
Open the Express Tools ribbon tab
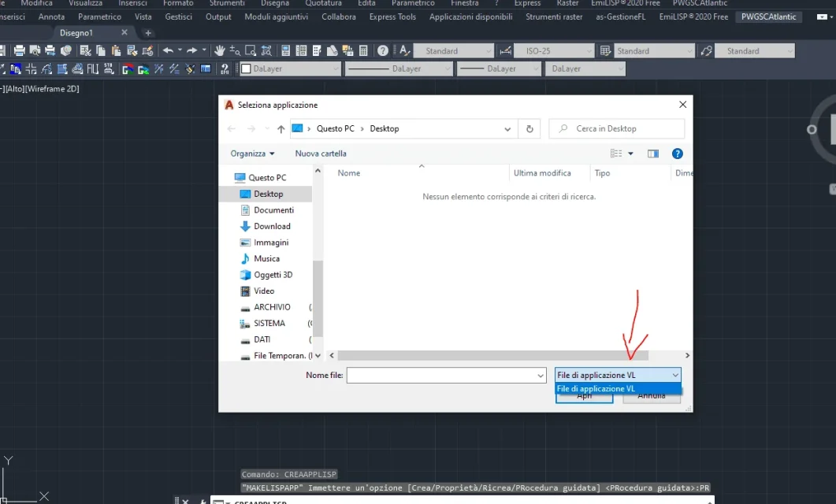[x=392, y=17]
